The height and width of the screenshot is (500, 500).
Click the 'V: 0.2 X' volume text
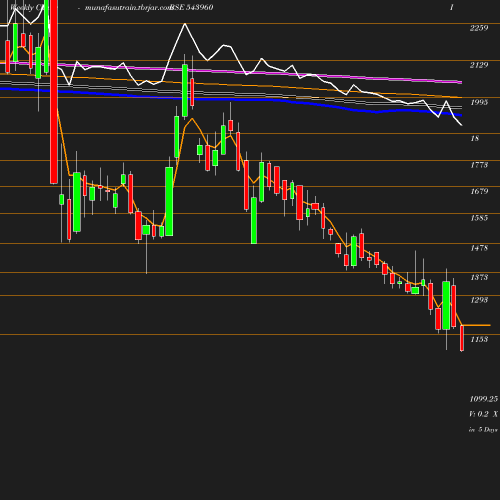[x=483, y=414]
